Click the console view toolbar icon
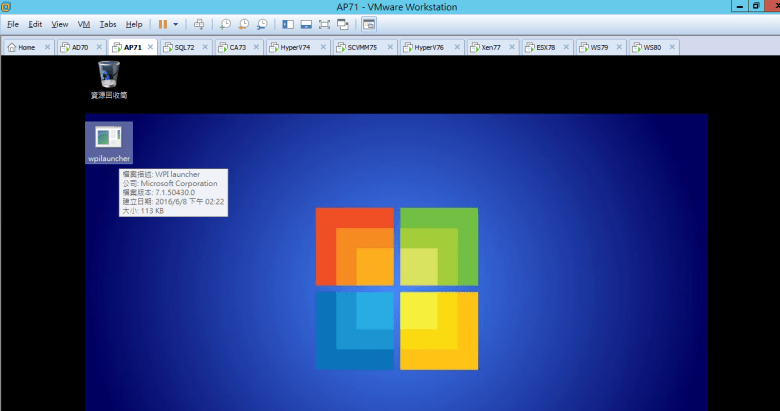The height and width of the screenshot is (411, 780). click(369, 23)
